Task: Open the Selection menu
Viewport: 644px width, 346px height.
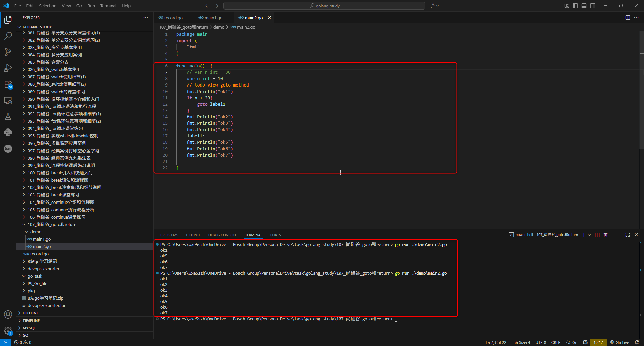Action: point(48,6)
